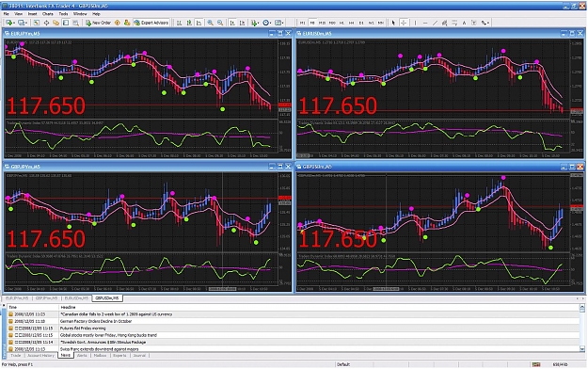Click the user-with-lock icon in toolbar
Image resolution: width=588 pixels, height=369 pixels.
pyautogui.click(x=127, y=23)
